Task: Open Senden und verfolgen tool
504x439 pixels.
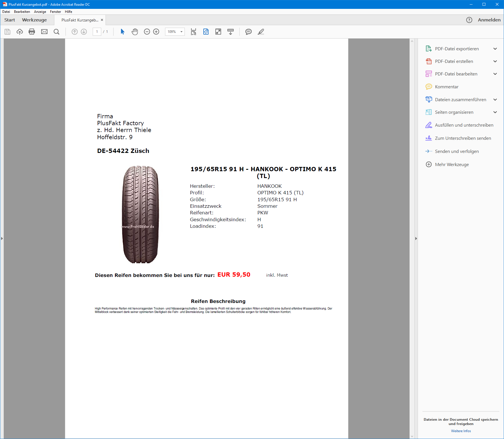Action: point(457,151)
